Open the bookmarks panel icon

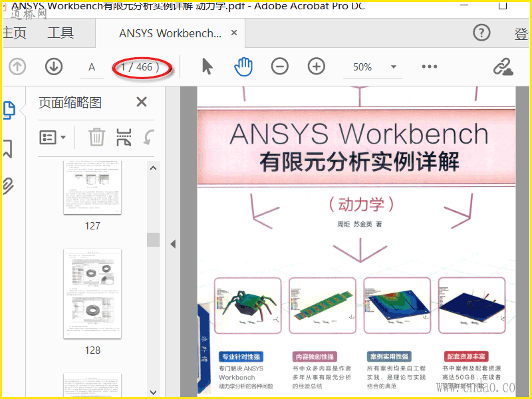[8, 149]
